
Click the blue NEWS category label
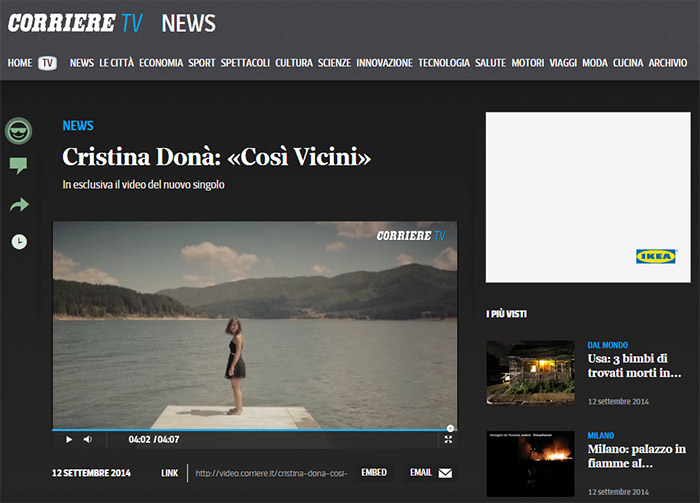78,126
